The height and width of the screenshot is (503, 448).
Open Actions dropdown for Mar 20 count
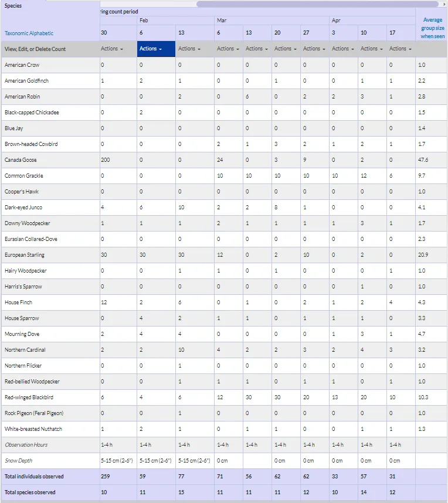click(x=286, y=49)
